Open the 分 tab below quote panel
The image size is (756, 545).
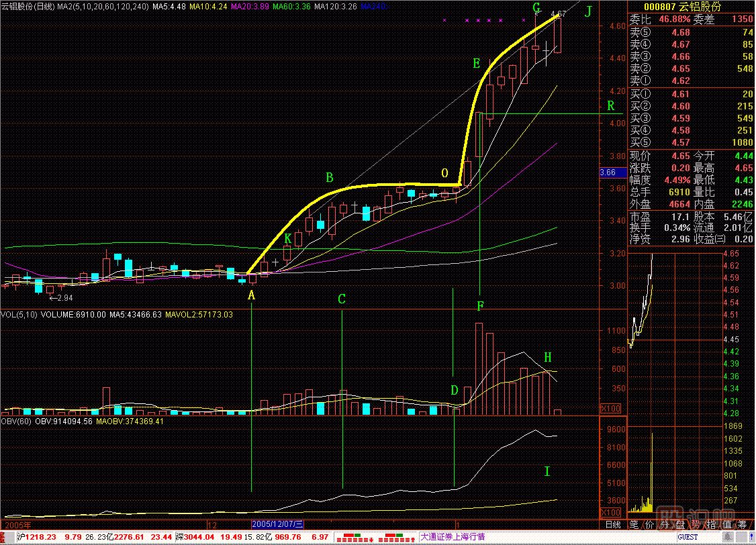tap(665, 524)
